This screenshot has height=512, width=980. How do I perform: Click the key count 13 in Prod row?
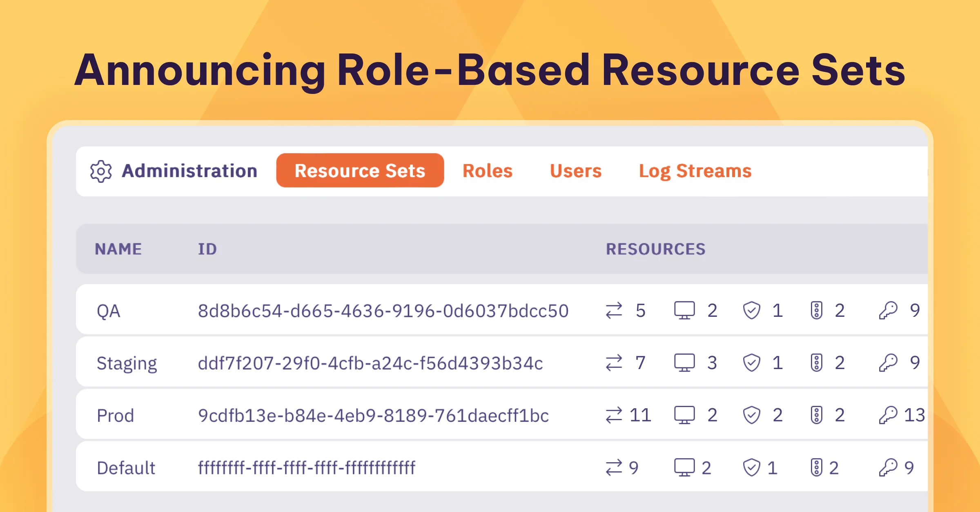[x=914, y=415]
